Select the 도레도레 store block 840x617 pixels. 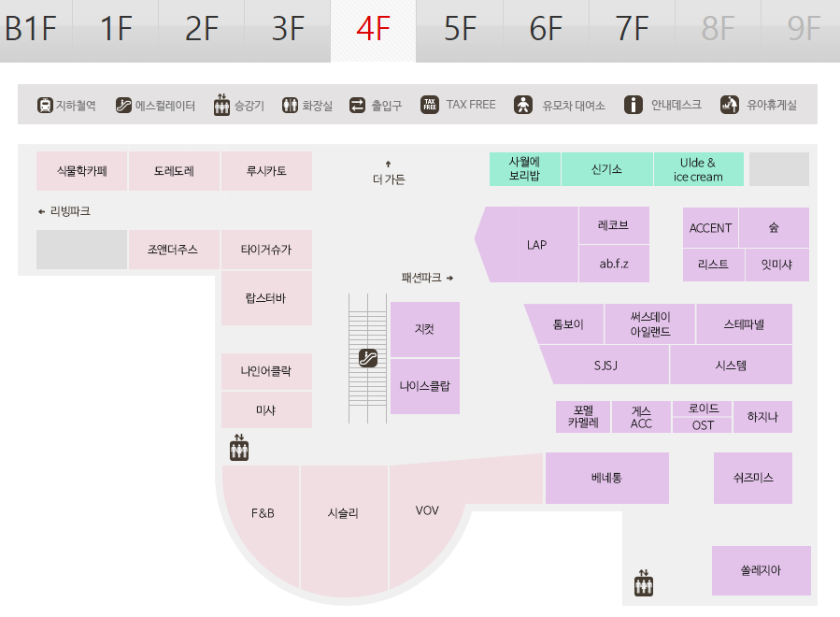[174, 171]
